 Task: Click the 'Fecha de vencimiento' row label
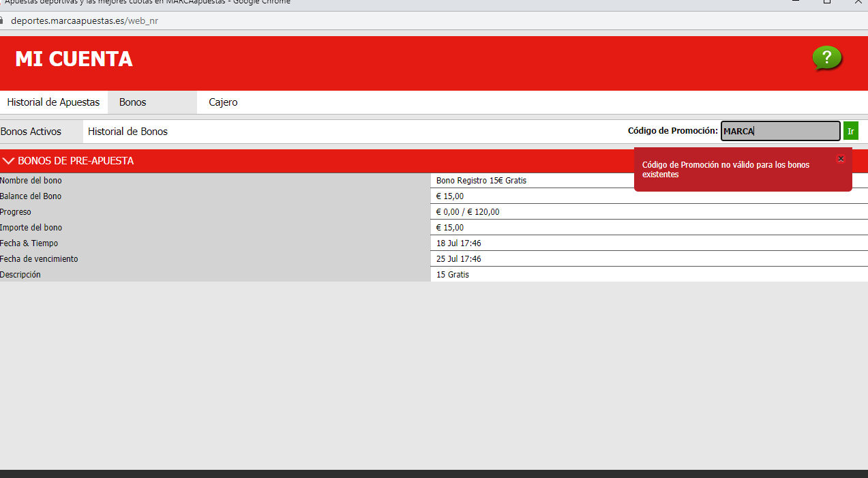tap(39, 259)
